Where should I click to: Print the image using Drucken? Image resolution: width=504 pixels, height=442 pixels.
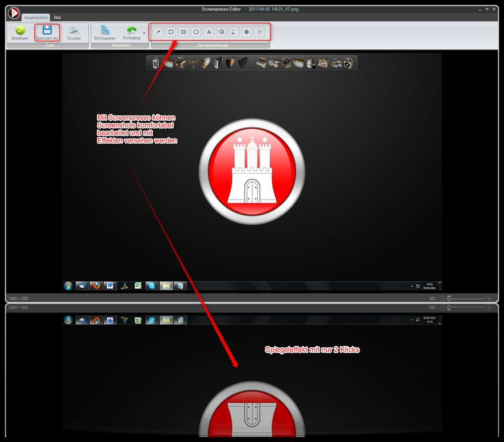[74, 33]
